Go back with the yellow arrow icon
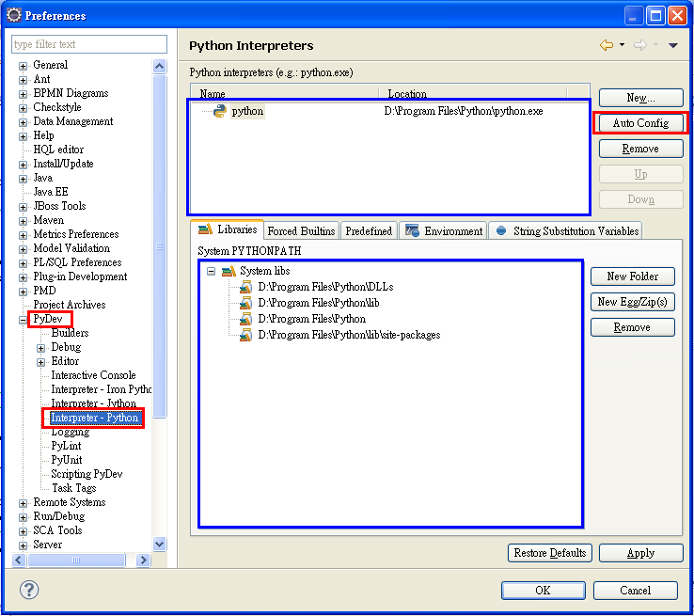694x616 pixels. (x=607, y=45)
